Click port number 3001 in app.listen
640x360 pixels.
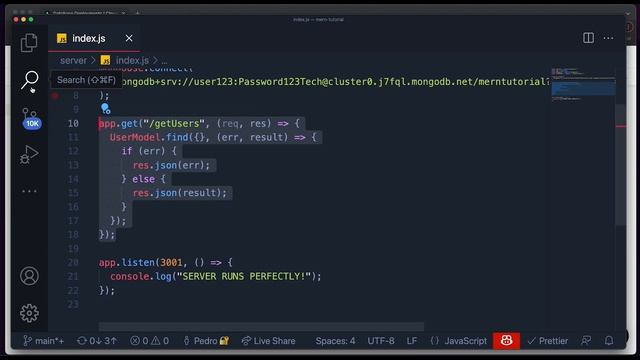[171, 262]
